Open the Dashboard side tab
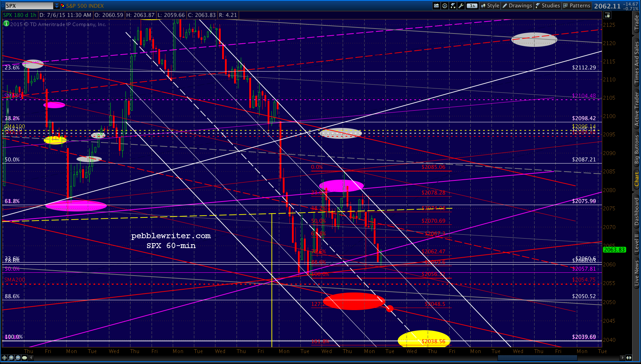The height and width of the screenshot is (364, 641). tap(636, 211)
